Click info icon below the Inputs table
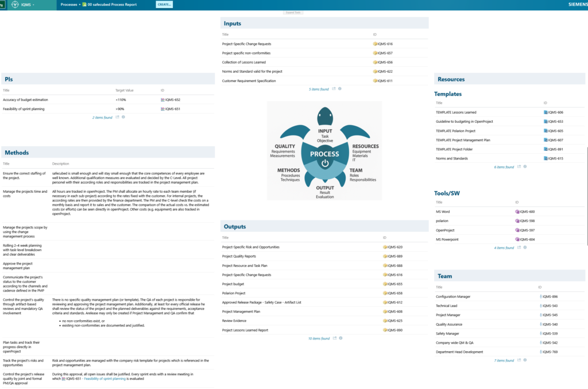 point(340,89)
